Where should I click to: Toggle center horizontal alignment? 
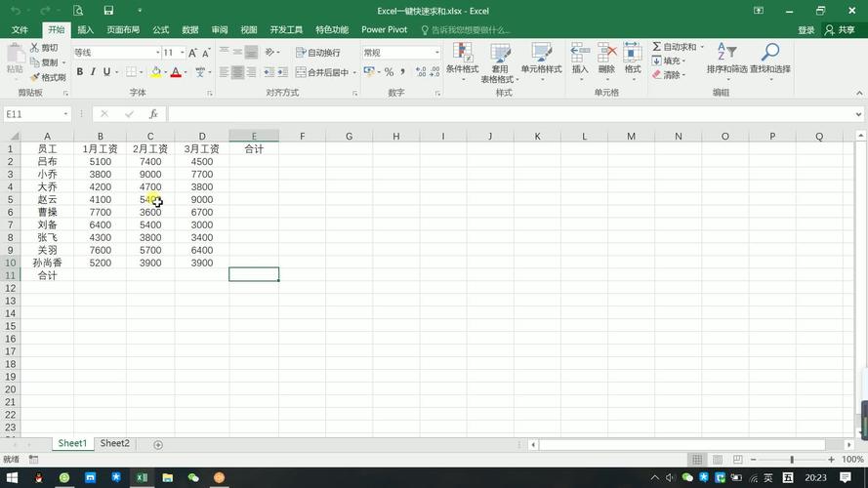coord(237,72)
